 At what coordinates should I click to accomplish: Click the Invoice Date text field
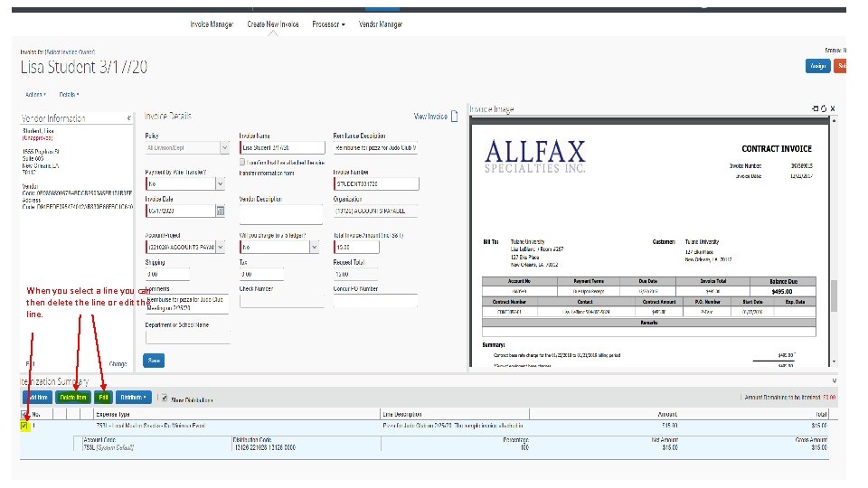pos(181,211)
